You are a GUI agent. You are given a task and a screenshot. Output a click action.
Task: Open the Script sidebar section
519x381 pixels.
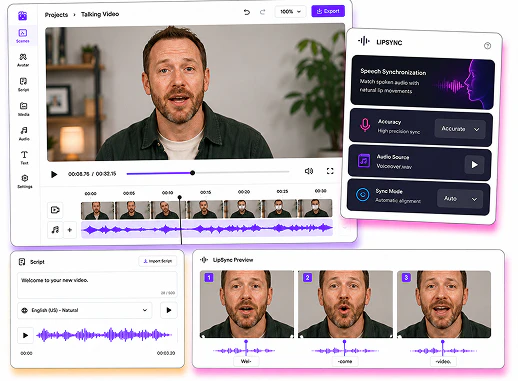coord(23,84)
